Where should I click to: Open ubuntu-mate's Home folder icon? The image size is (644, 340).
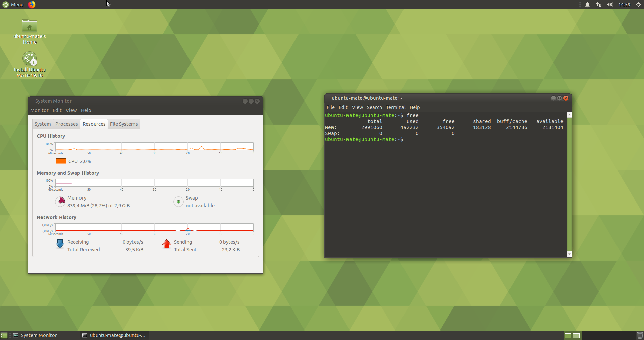click(30, 26)
